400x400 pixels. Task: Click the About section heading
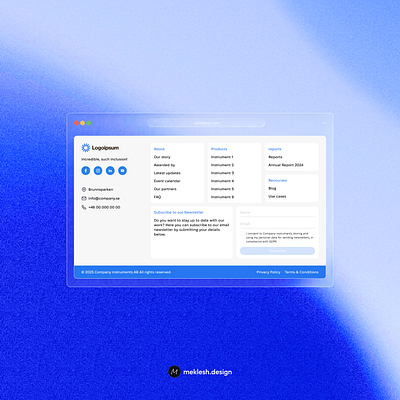[159, 149]
